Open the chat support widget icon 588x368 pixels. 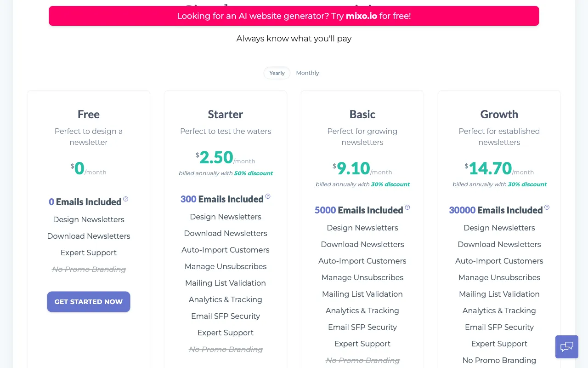tap(567, 347)
